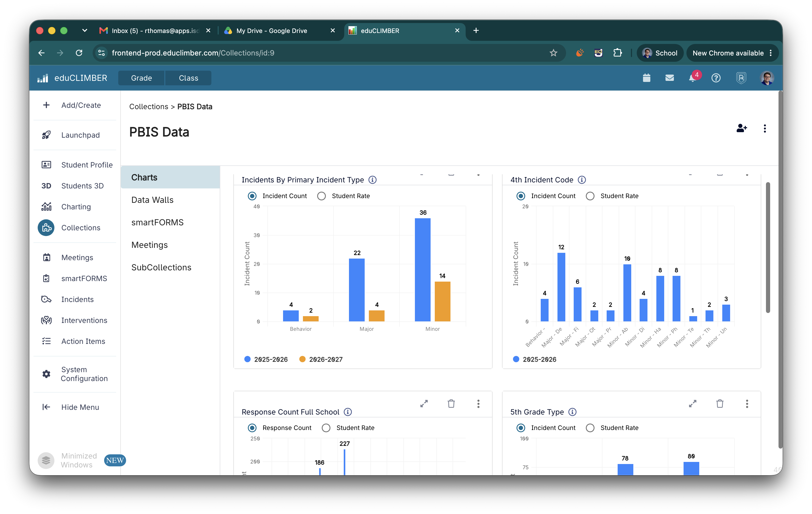Screen dimensions: 812x514
Task: Select Student Rate for Response Count chart
Action: click(326, 428)
